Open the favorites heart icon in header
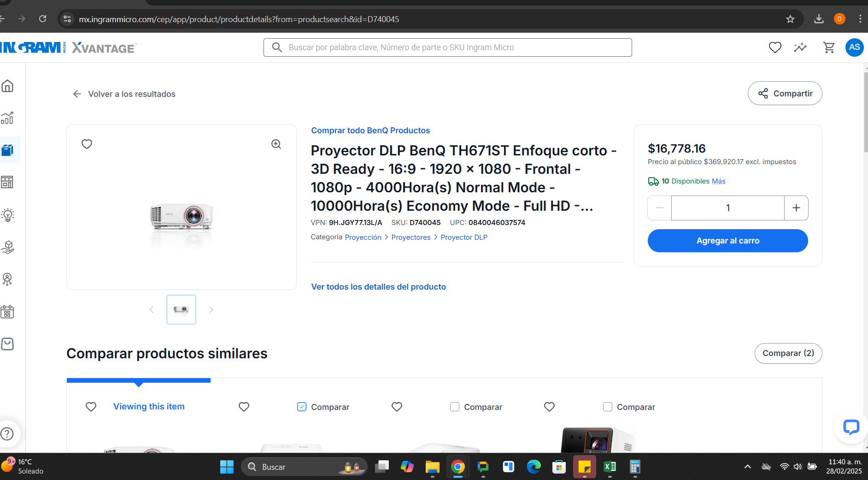Viewport: 868px width, 480px height. click(x=775, y=47)
